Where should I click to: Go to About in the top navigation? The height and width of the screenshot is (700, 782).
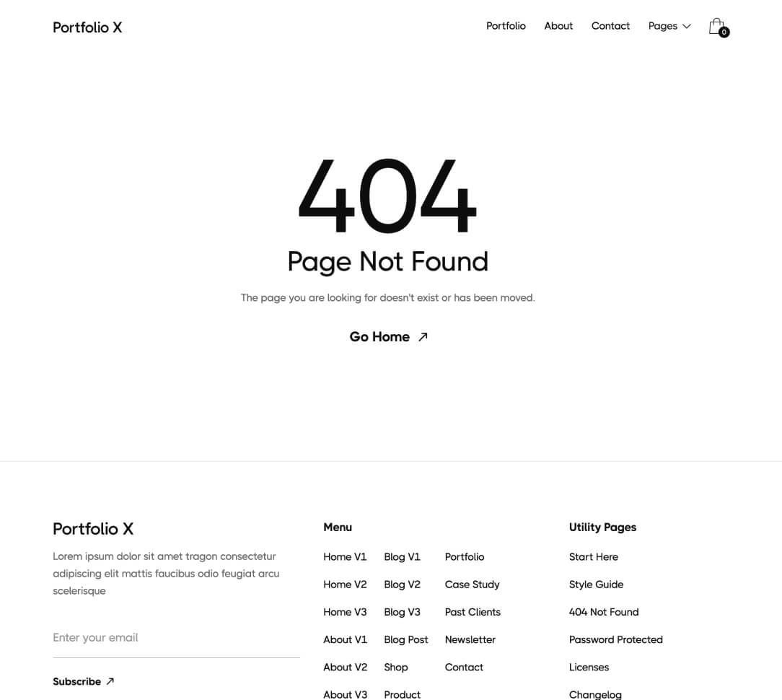point(558,26)
